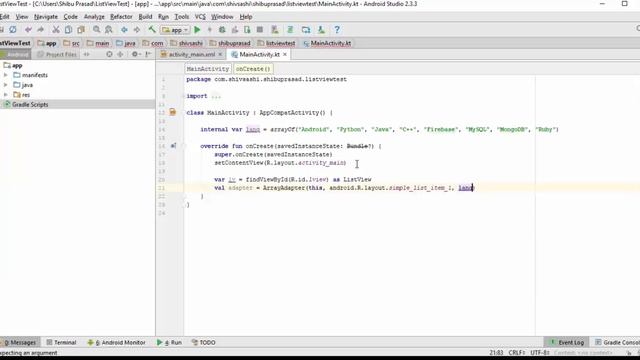Sync Project with Gradle Files icon
This screenshot has width=640, height=360.
(290, 30)
